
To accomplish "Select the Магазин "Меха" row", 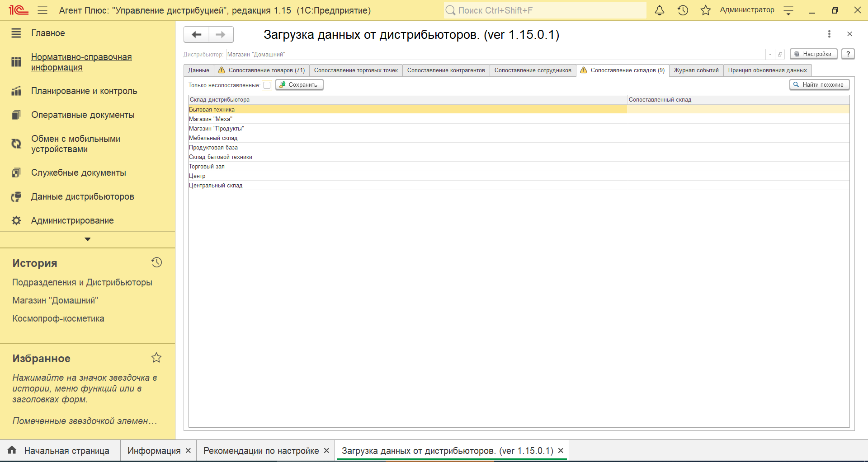I will (x=519, y=119).
